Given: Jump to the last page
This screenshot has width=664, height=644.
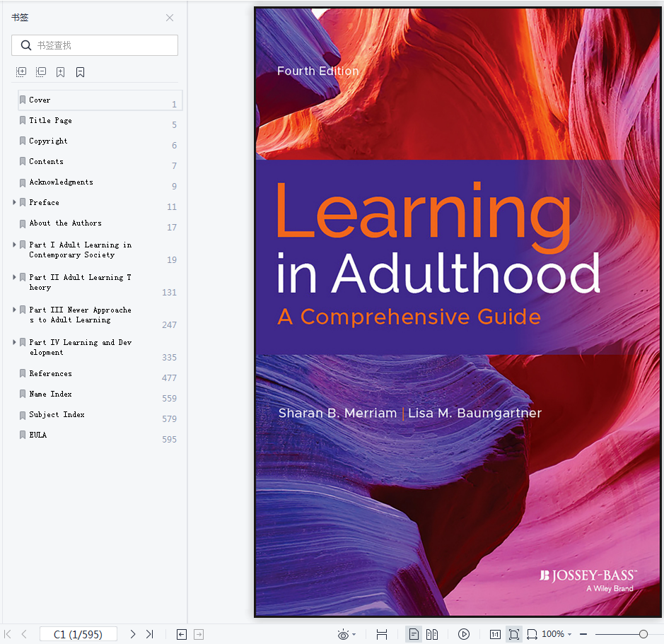Looking at the screenshot, I should pyautogui.click(x=149, y=634).
